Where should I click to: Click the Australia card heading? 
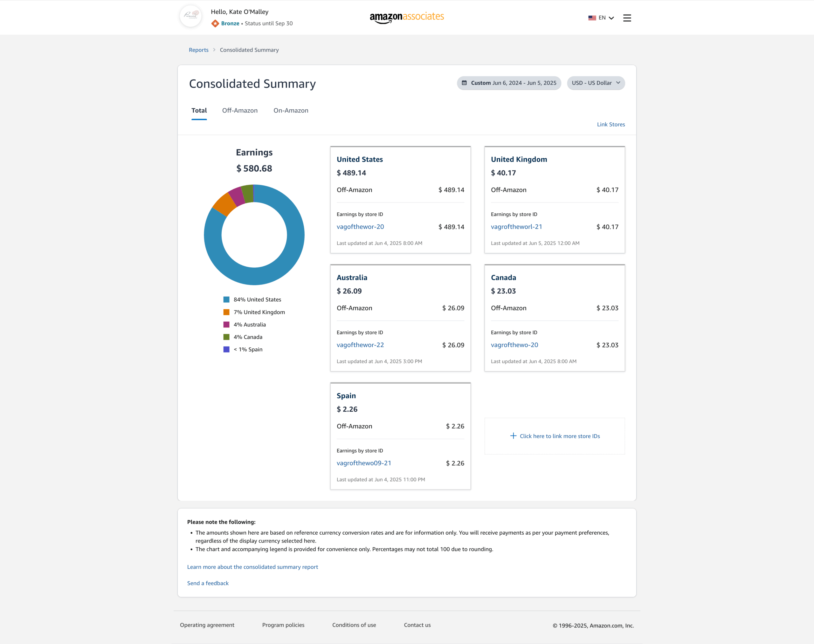coord(352,277)
